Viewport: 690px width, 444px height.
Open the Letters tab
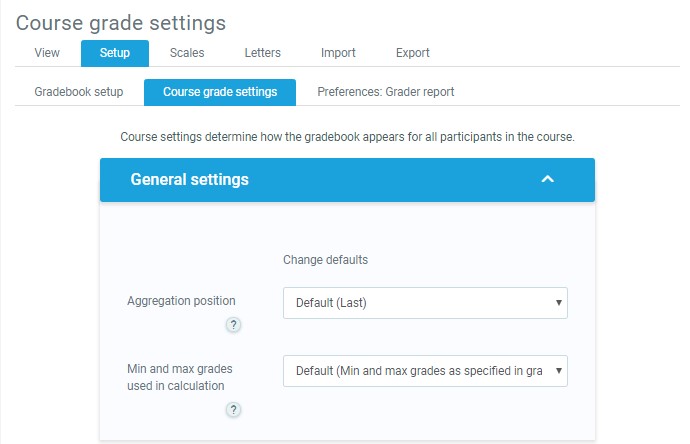click(x=262, y=53)
